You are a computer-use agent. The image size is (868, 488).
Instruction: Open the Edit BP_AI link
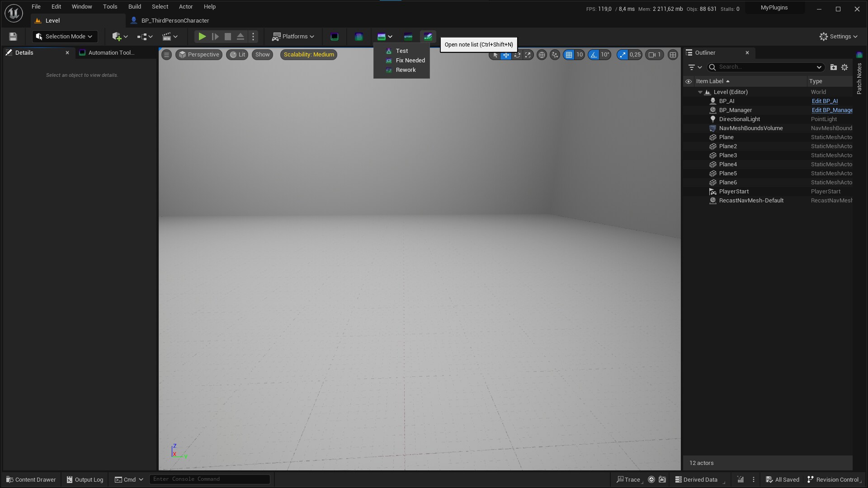(x=825, y=101)
